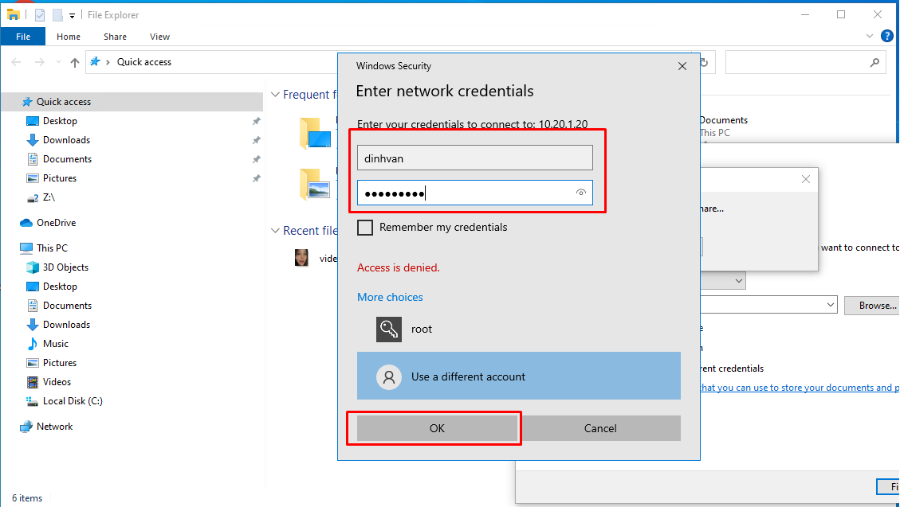
Task: Open the Share ribbon tab
Action: click(x=115, y=37)
